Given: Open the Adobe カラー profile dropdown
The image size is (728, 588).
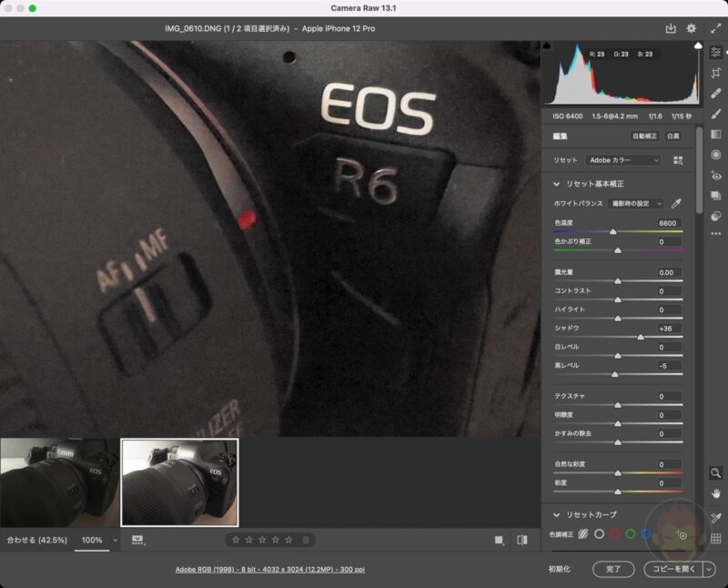Looking at the screenshot, I should click(x=623, y=160).
